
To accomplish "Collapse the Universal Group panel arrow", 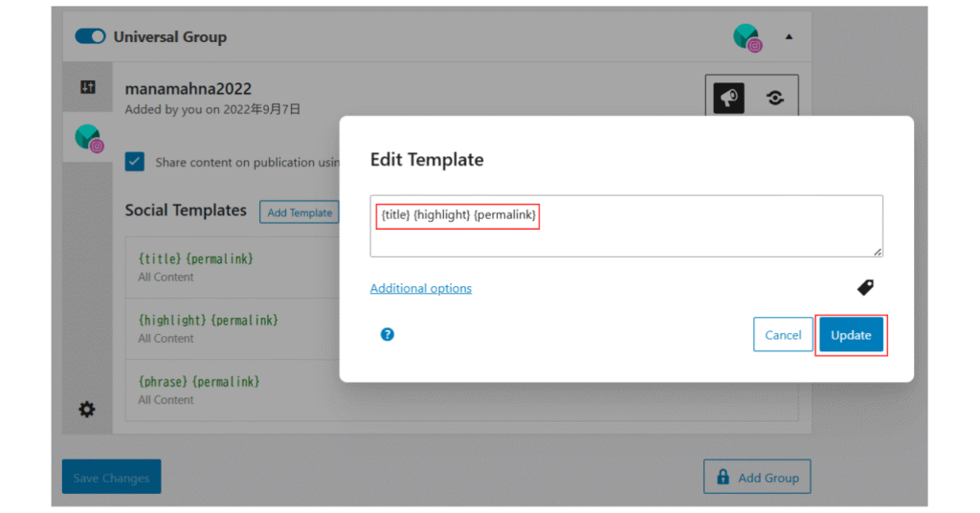I will (x=789, y=37).
